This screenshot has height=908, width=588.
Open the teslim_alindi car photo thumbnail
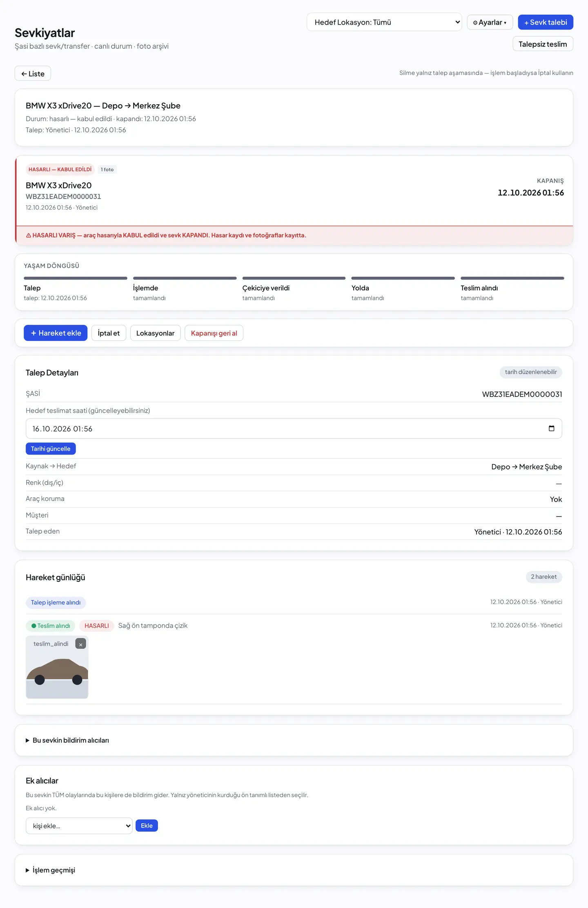[x=57, y=667]
